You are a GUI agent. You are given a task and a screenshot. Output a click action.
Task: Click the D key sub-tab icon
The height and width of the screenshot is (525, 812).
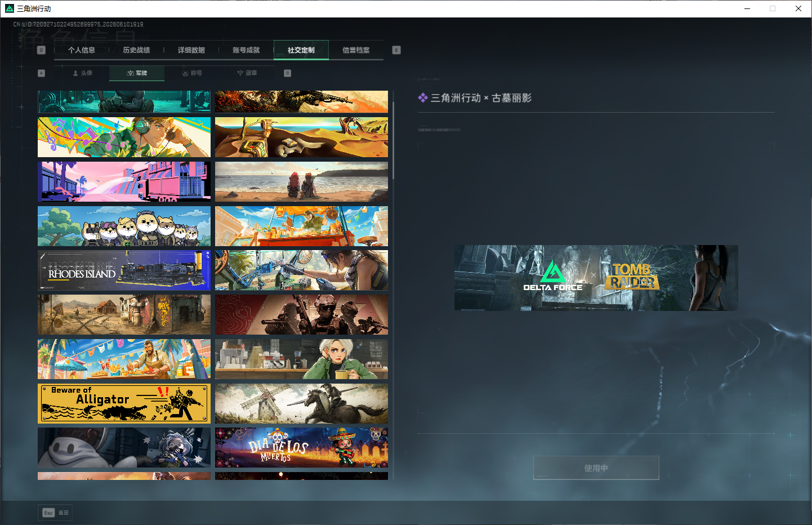288,73
